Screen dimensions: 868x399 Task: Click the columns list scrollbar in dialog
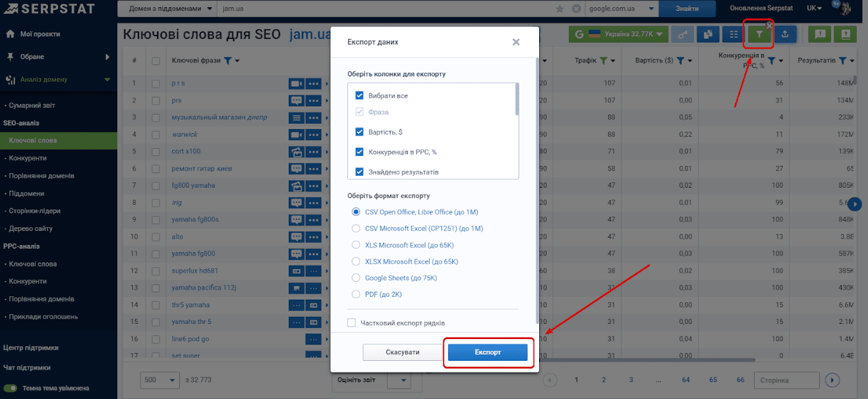point(517,99)
